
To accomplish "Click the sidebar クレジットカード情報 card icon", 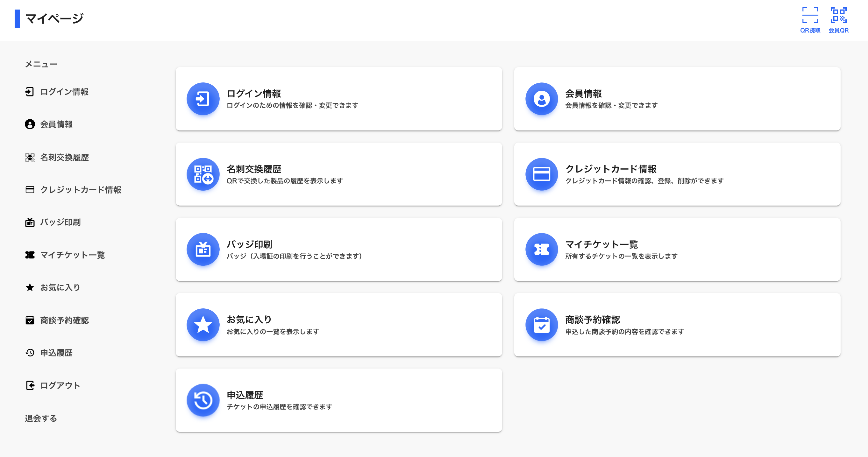I will pyautogui.click(x=30, y=190).
